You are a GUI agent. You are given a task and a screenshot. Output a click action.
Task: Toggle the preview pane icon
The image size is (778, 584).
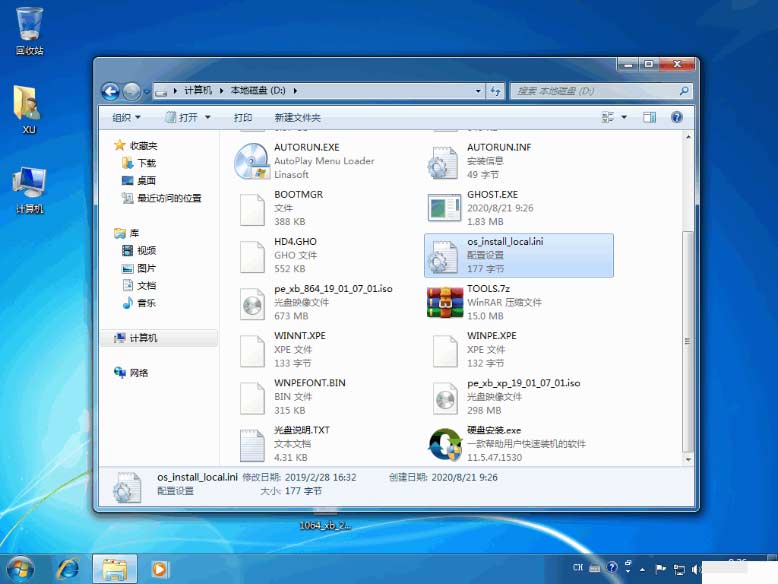650,117
